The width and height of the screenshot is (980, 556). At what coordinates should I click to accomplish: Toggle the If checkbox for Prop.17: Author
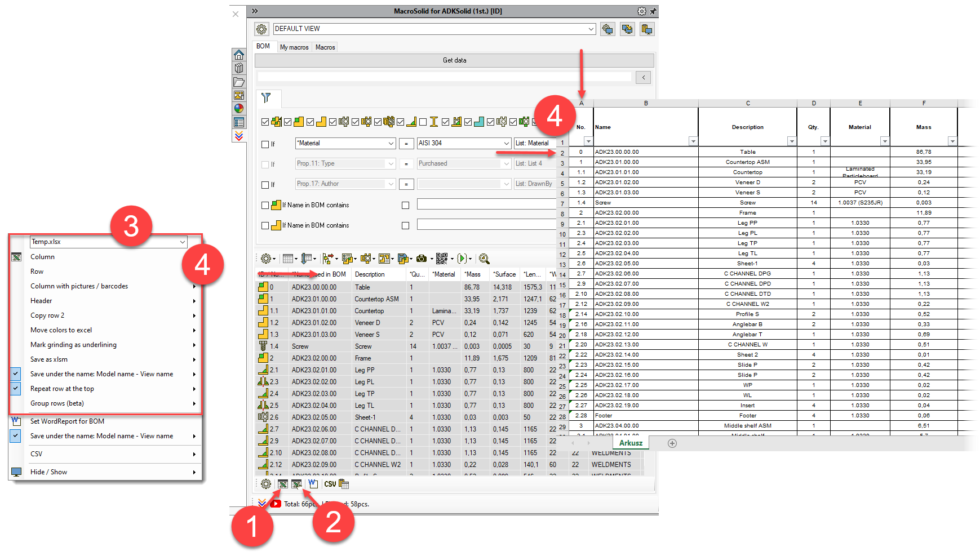click(265, 185)
